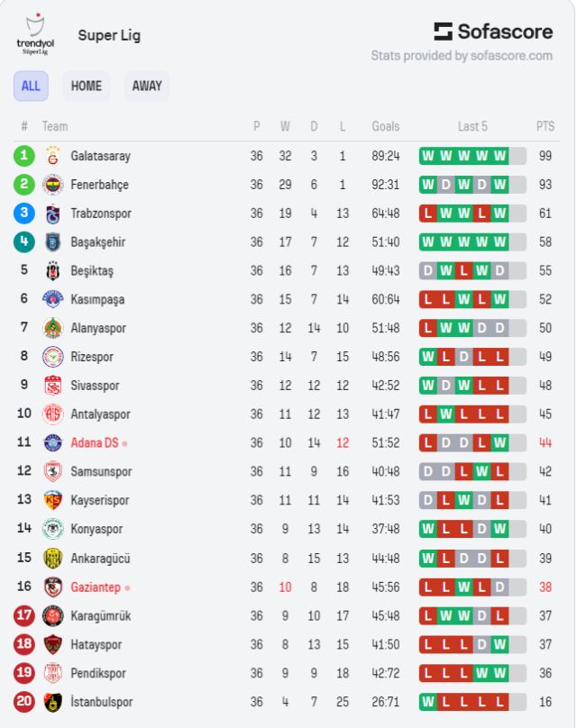Screen dimensions: 577x728
Task: Switch to the HOME standings tab
Action: [87, 86]
